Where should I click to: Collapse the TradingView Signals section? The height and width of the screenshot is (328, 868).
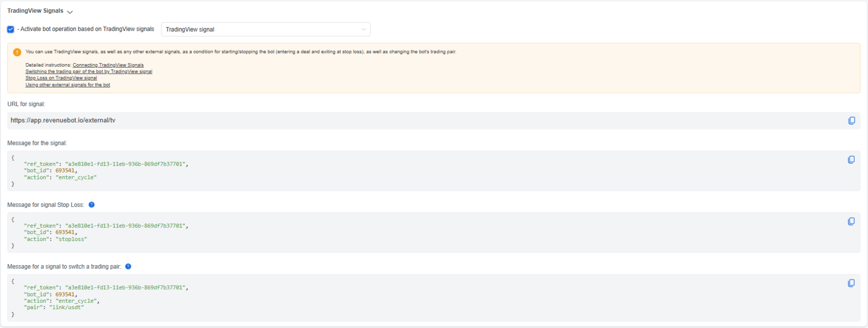[70, 11]
